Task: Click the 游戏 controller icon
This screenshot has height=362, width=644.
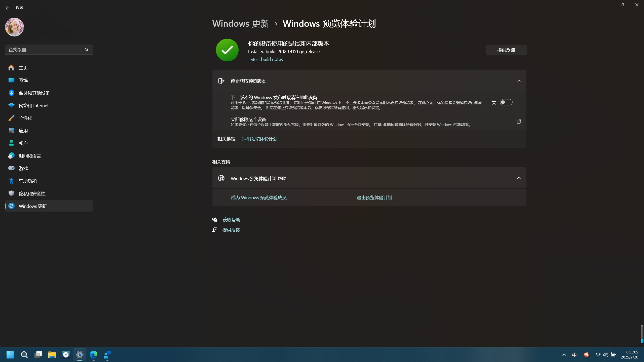Action: point(11,168)
